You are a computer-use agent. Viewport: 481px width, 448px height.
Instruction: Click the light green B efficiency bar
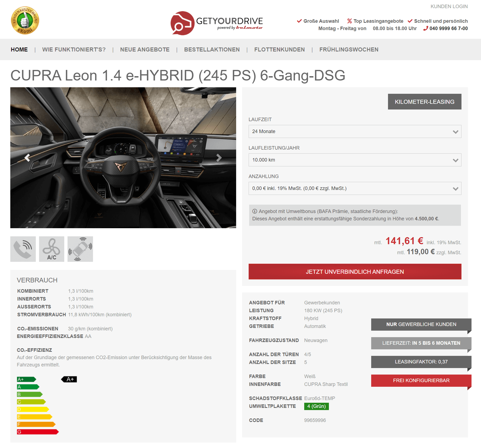tap(30, 394)
